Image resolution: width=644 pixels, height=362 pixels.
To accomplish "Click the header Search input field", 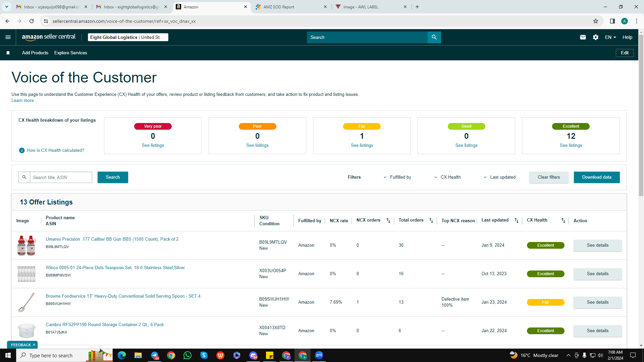I will [367, 37].
